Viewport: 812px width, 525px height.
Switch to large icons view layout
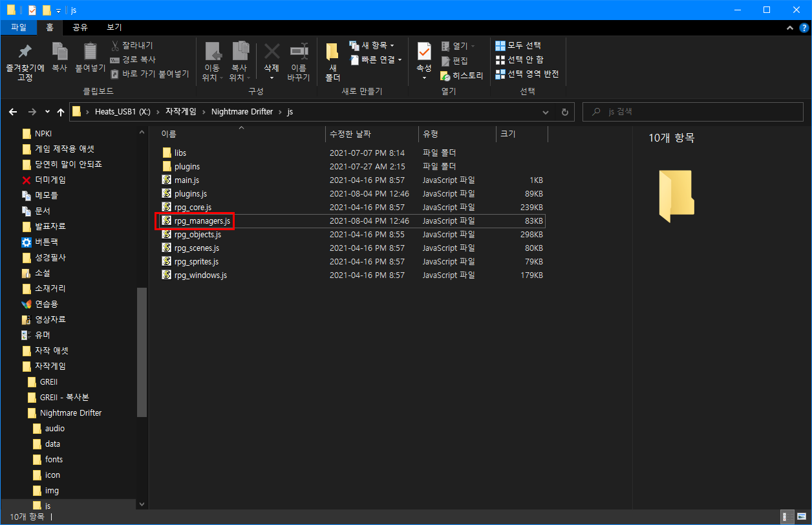tap(800, 517)
